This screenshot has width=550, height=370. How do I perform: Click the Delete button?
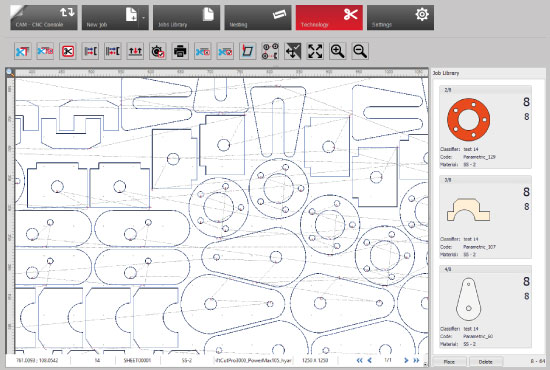pyautogui.click(x=486, y=362)
